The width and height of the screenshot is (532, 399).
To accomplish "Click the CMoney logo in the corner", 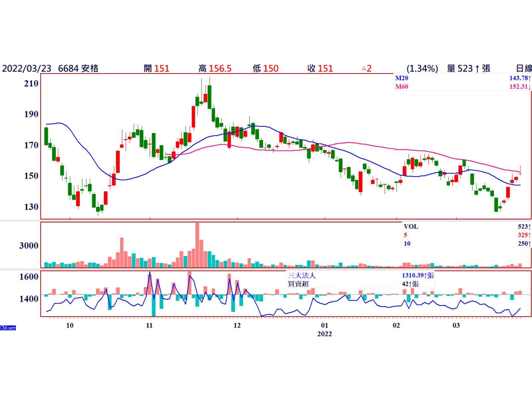I will click(x=8, y=328).
